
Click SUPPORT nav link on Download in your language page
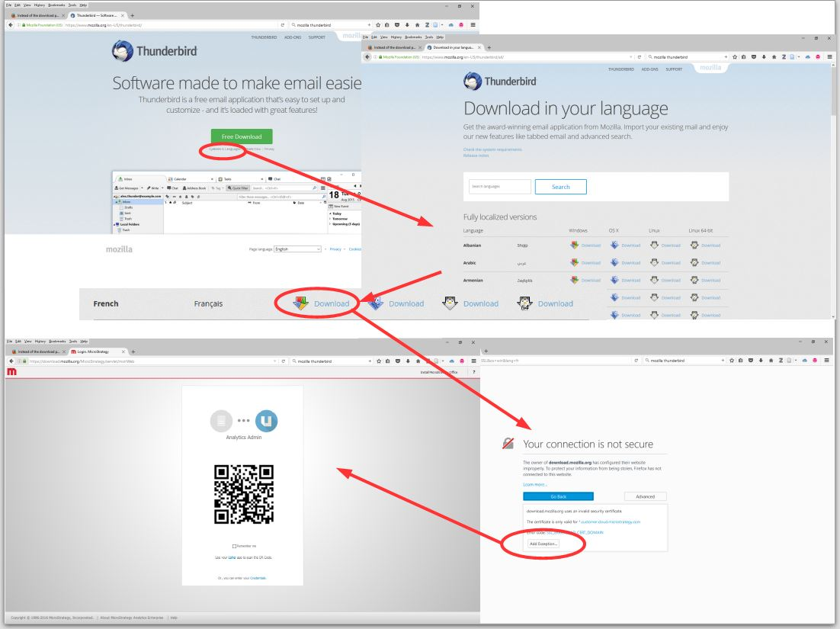pos(674,69)
